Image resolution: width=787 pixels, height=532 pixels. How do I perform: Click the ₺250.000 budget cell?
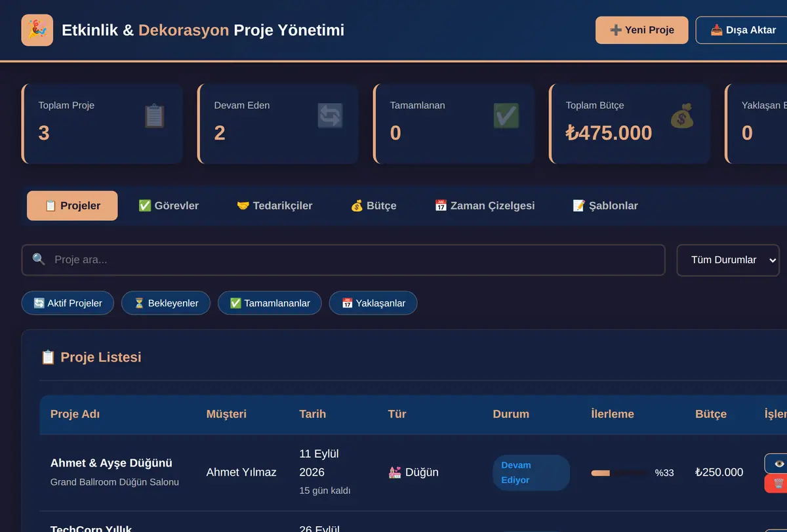(x=719, y=472)
